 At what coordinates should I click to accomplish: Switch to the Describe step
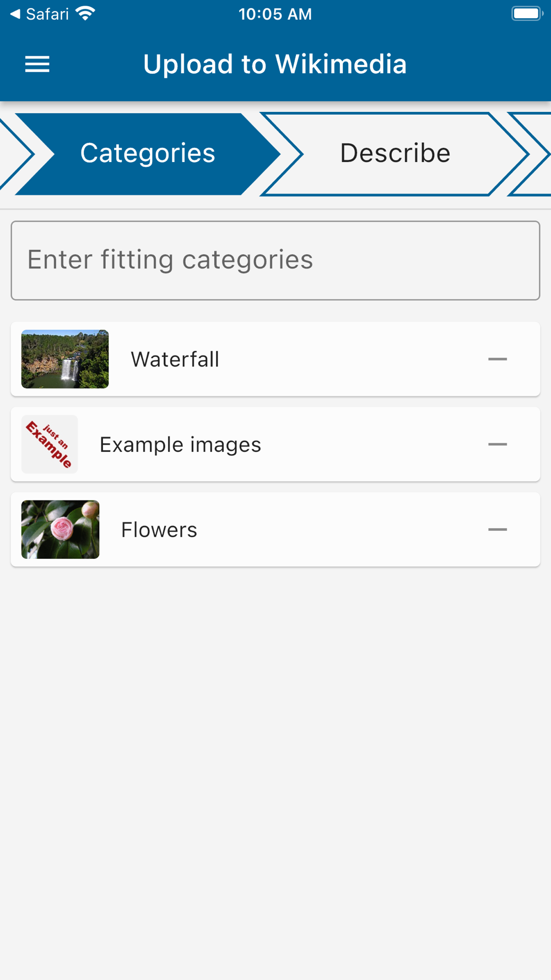click(x=395, y=153)
